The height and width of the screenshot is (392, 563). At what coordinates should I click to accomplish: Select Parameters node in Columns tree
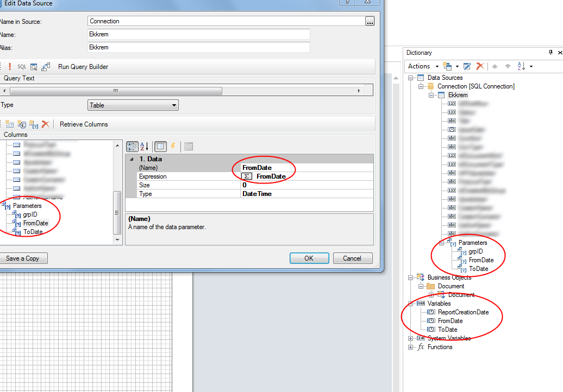click(27, 206)
